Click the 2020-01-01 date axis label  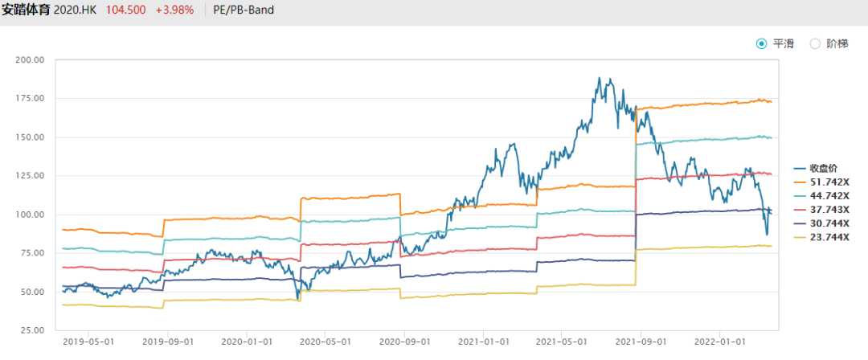(x=247, y=342)
